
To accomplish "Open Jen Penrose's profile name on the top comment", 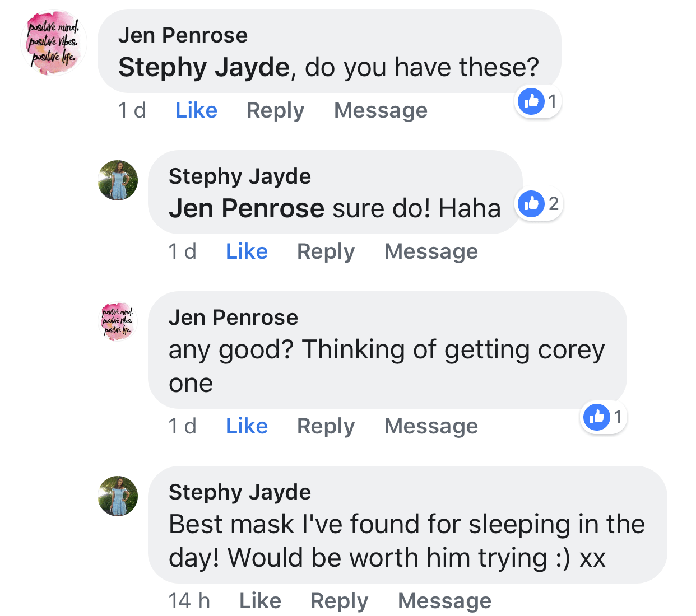I will click(x=183, y=35).
